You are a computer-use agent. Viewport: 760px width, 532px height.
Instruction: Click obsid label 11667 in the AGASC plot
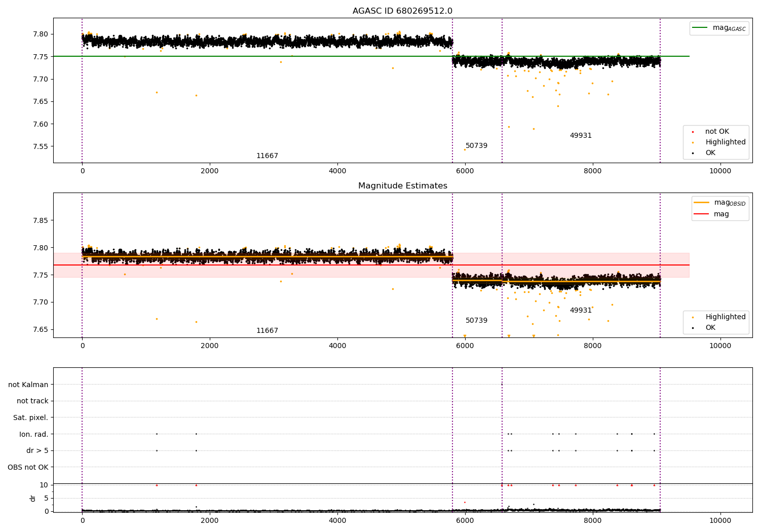point(267,156)
